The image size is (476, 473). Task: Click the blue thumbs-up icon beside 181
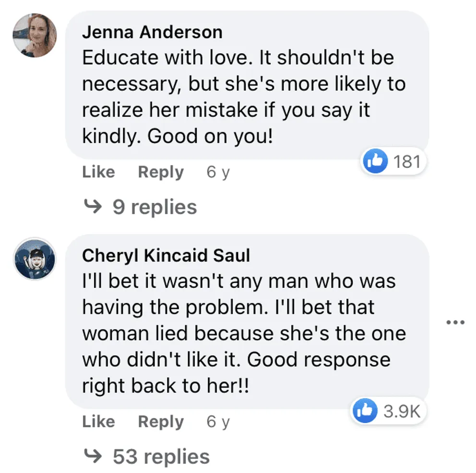point(376,161)
